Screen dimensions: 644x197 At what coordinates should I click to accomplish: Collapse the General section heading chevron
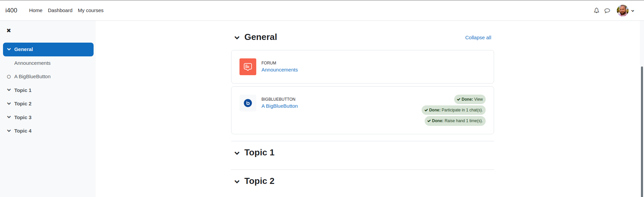(237, 38)
